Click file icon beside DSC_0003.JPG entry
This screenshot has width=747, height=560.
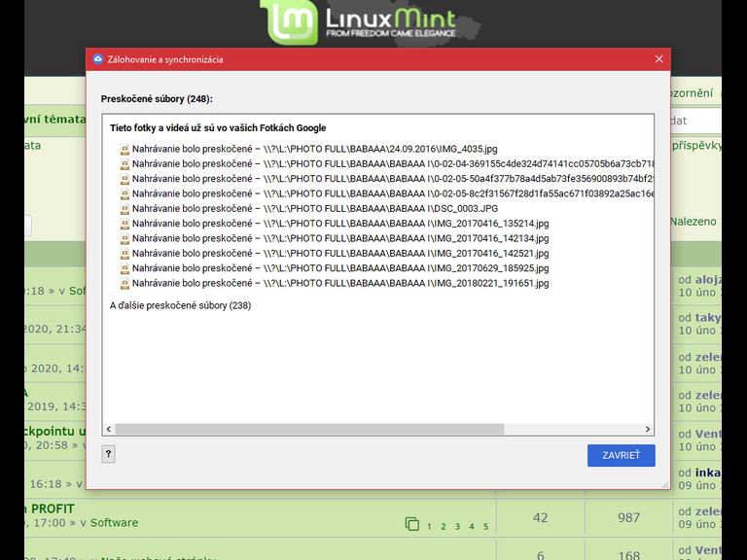pos(124,209)
